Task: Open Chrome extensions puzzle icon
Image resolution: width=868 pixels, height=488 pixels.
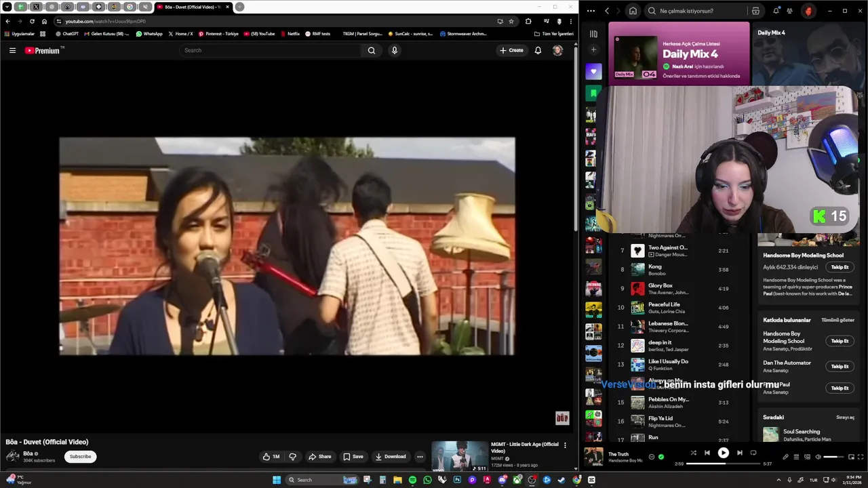Action: (528, 21)
